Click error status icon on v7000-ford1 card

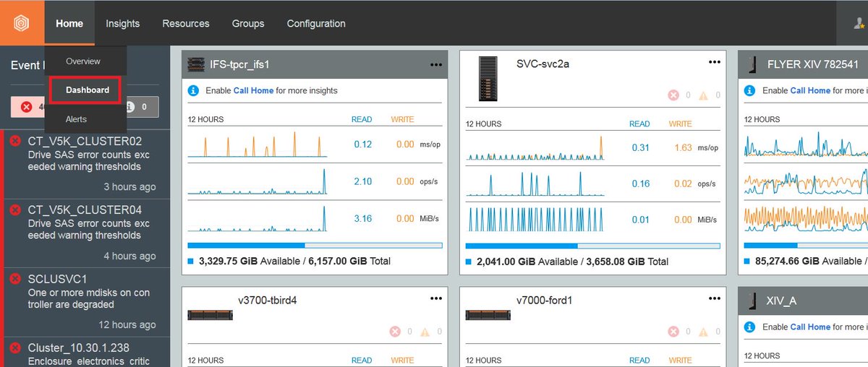(x=673, y=332)
